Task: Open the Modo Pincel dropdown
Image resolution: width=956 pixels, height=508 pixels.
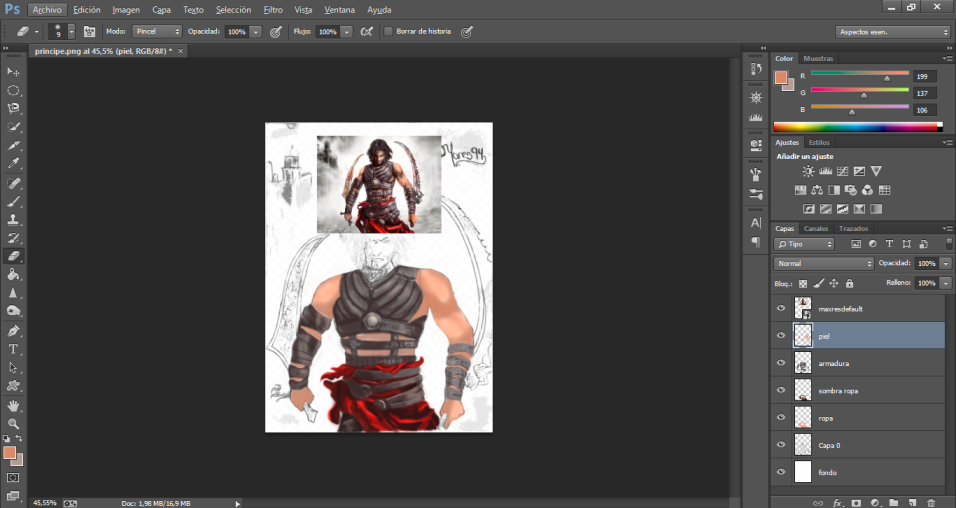Action: click(157, 31)
